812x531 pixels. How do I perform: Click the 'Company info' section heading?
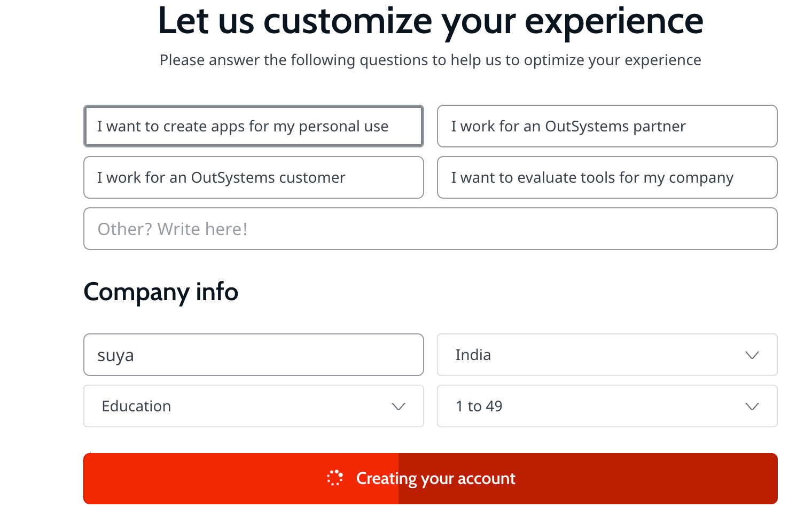click(x=161, y=292)
